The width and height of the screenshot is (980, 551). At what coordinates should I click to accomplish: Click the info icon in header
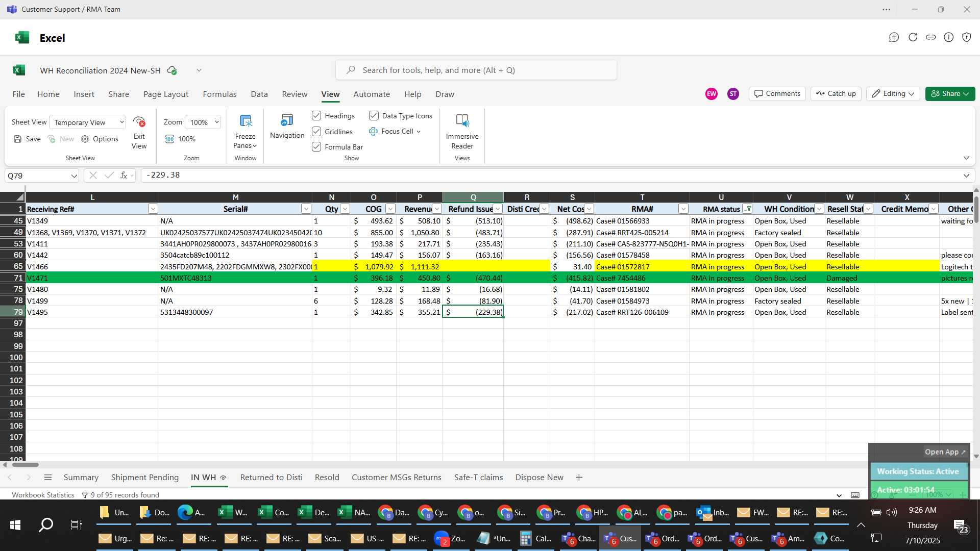pyautogui.click(x=948, y=37)
